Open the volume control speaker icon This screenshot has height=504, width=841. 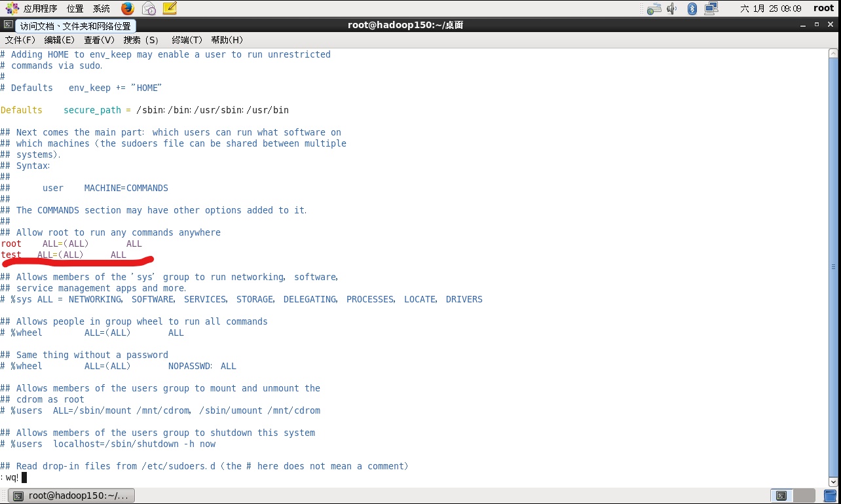[x=672, y=9]
